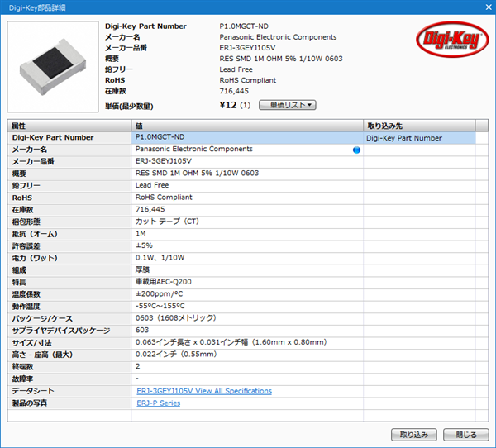Open the 単価リスト dropdown
The width and height of the screenshot is (496, 448).
287,105
